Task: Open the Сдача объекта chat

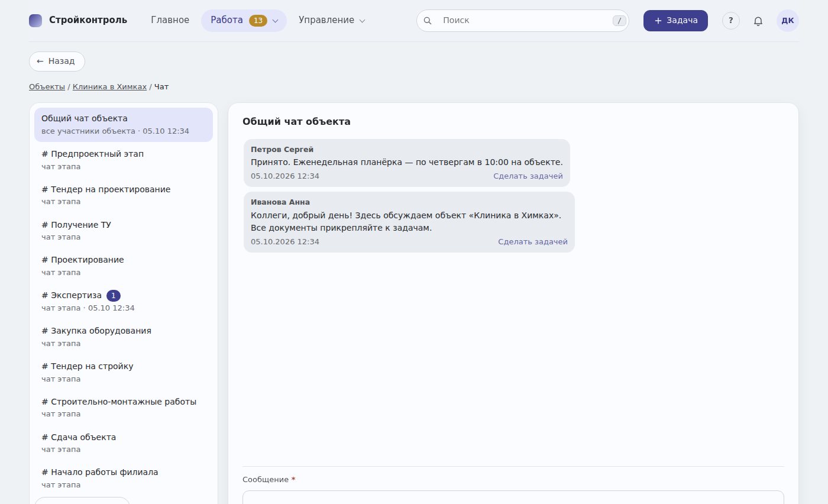Action: pyautogui.click(x=124, y=442)
